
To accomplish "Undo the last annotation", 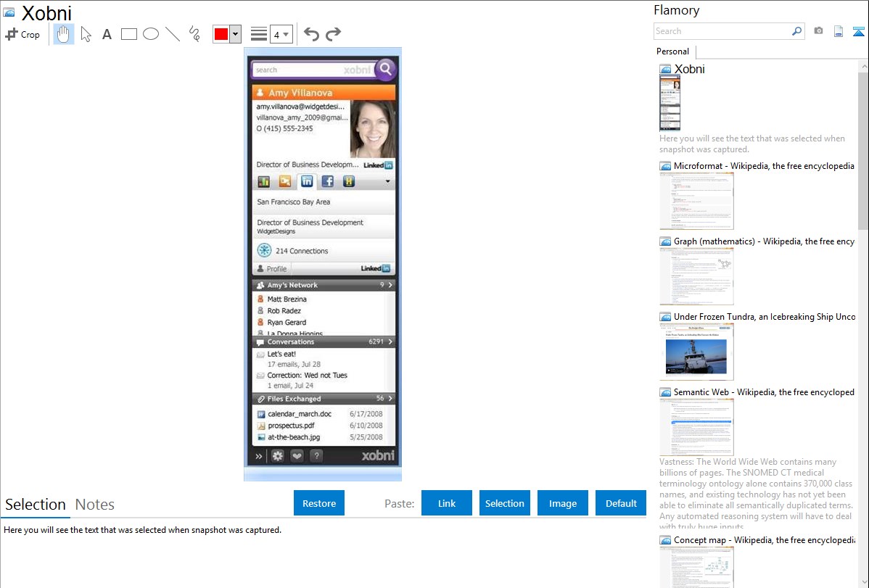I will coord(311,34).
